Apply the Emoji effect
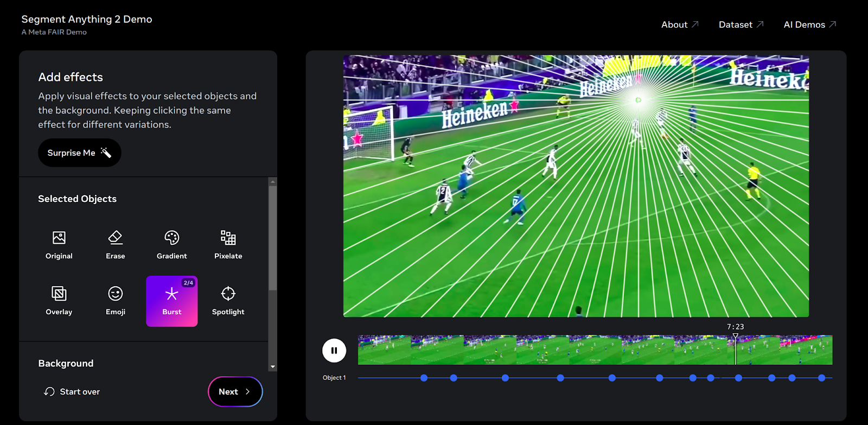 116,301
